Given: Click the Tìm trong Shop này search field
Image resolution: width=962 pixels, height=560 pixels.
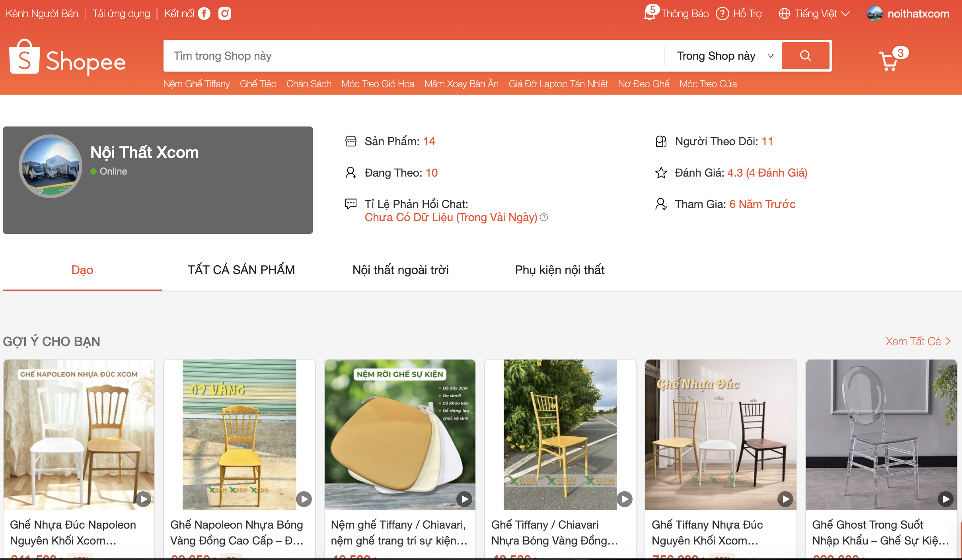Looking at the screenshot, I should 414,56.
